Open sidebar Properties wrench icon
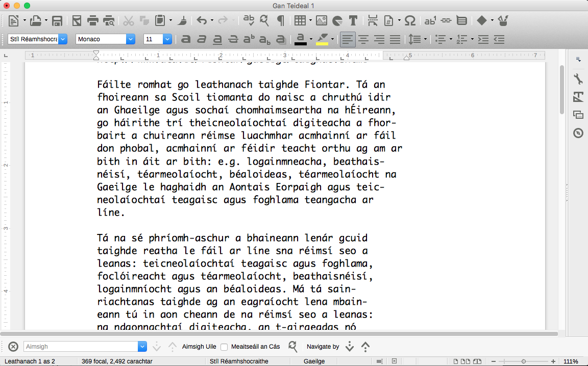 (578, 79)
